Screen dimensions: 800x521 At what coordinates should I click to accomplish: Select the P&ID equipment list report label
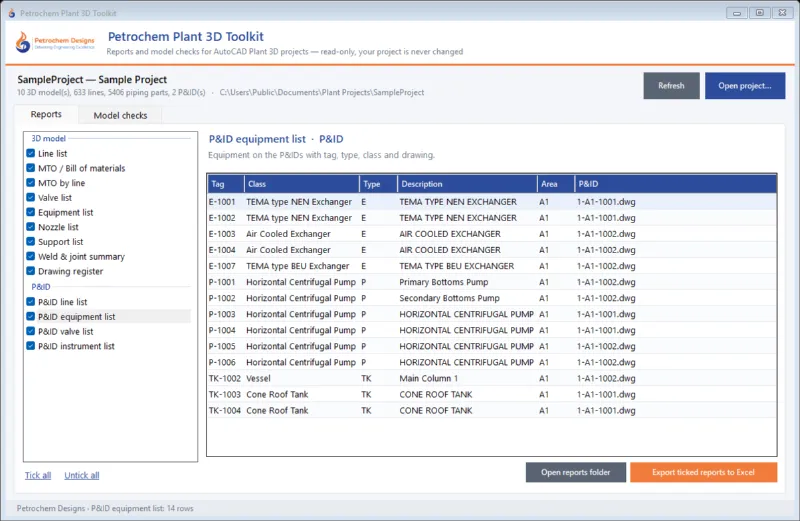tap(77, 317)
